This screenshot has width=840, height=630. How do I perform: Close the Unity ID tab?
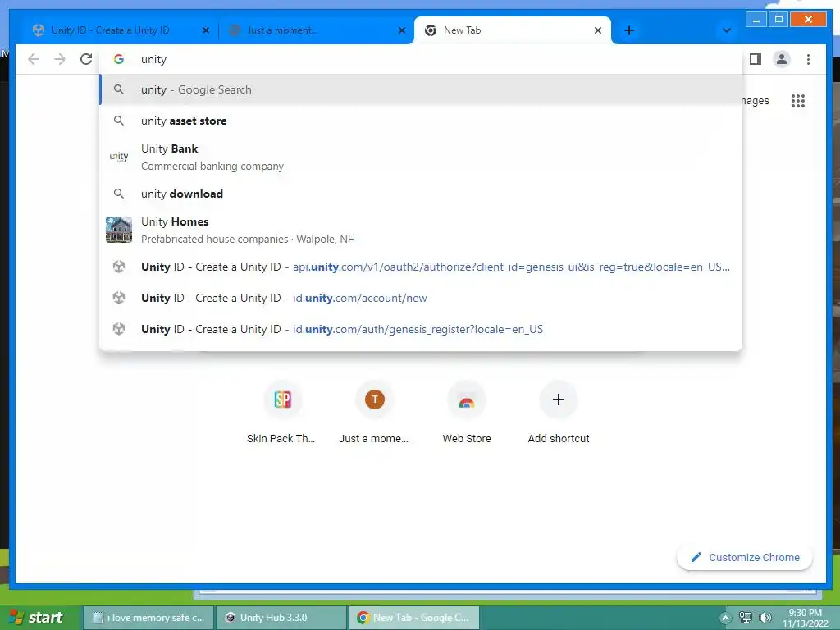point(206,30)
